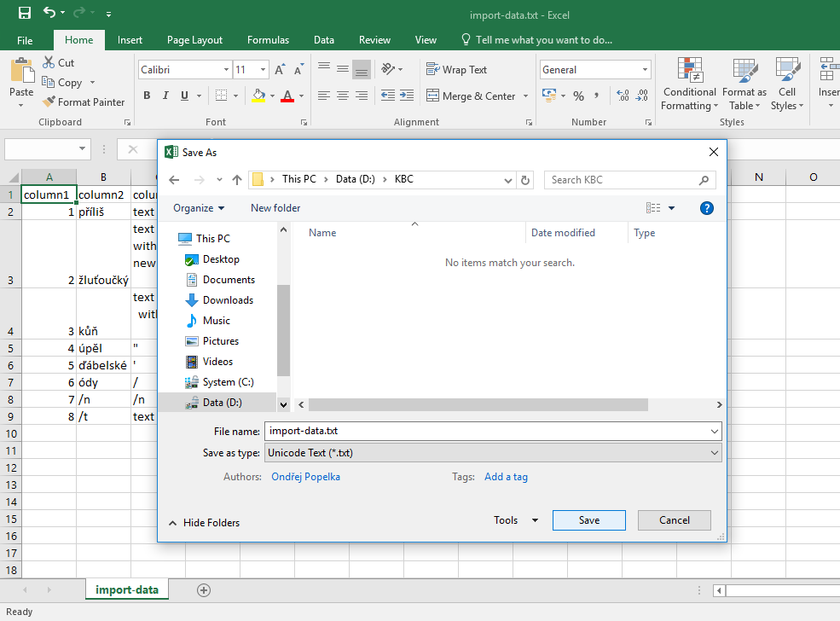
Task: Toggle Align Left for text
Action: 323,96
